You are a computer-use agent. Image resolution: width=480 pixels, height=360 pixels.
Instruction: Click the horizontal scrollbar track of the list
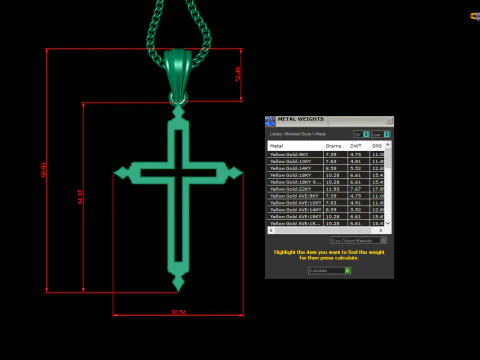[326, 230]
